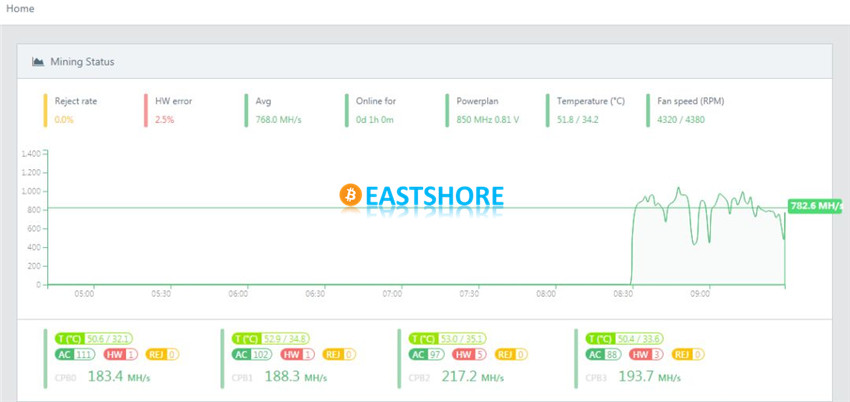Screen dimensions: 850x402
Task: Click CPB1 hashrate 188.3 MH/s
Action: coord(296,376)
